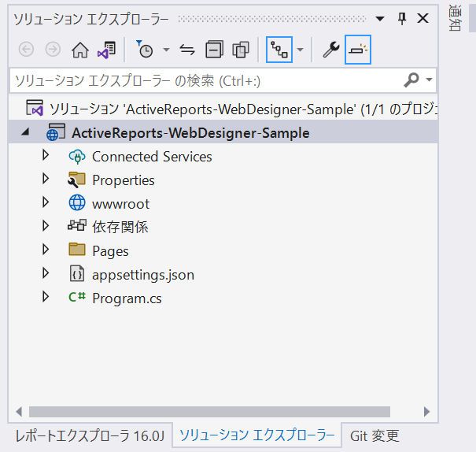Open search options dropdown arrow
The height and width of the screenshot is (452, 476).
pos(429,80)
